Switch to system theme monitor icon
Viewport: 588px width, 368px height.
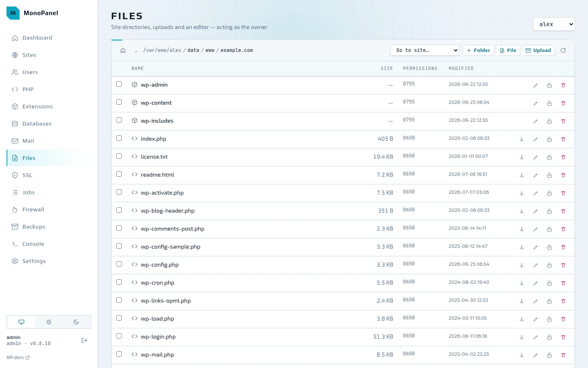pyautogui.click(x=21, y=322)
